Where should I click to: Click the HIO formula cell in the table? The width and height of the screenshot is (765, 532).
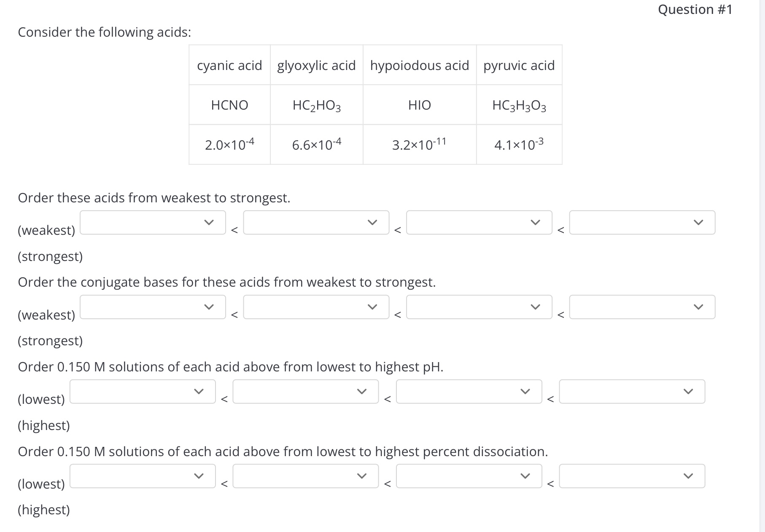tap(419, 105)
